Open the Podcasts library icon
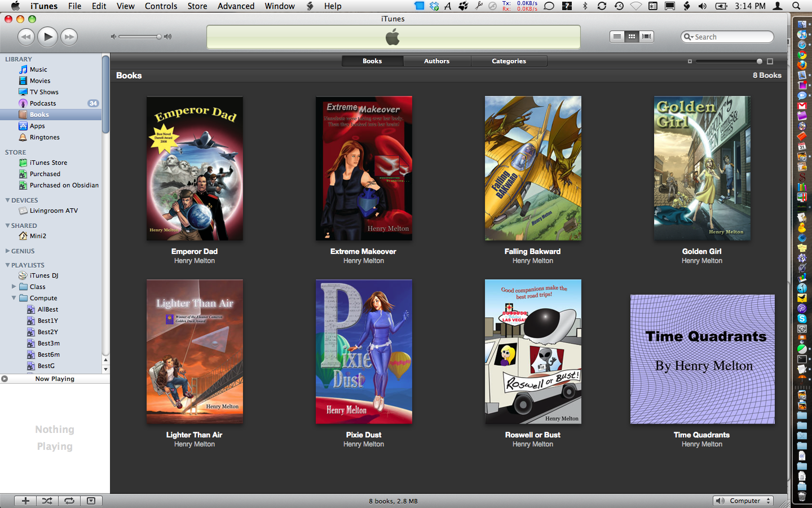The height and width of the screenshot is (508, 812). click(x=23, y=103)
